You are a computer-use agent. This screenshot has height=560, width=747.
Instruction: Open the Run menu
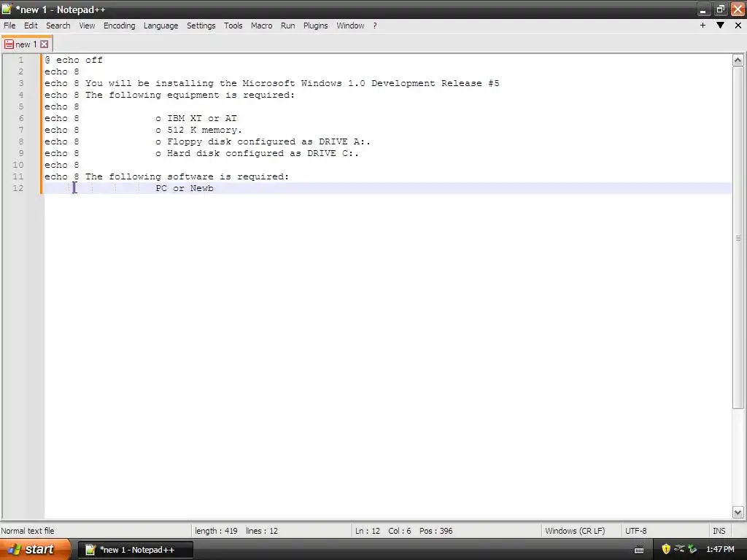[287, 26]
